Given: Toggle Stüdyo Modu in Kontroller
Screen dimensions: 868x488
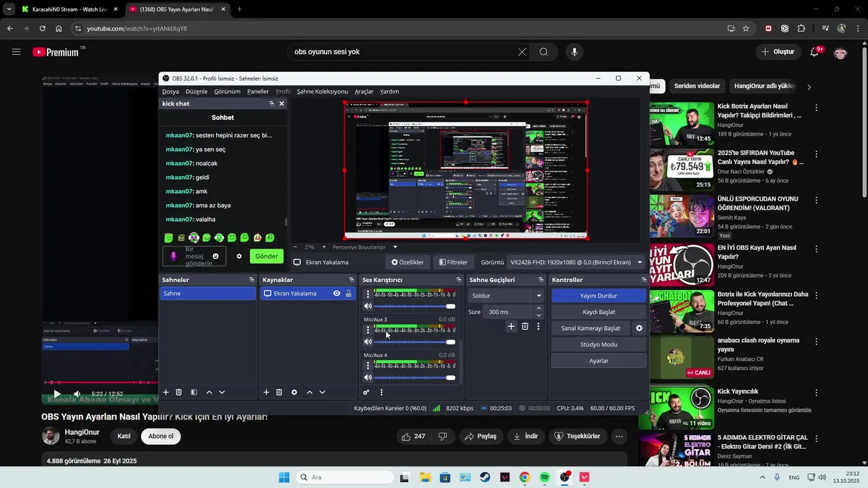Looking at the screenshot, I should [599, 344].
